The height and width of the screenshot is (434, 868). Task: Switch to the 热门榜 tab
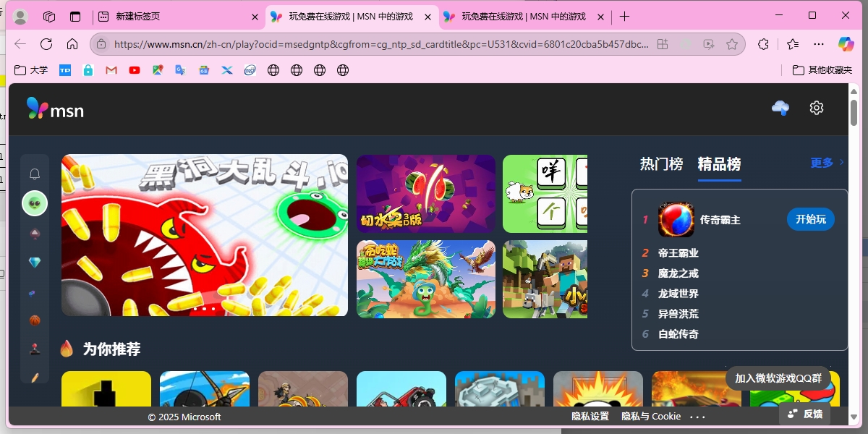[x=661, y=164]
